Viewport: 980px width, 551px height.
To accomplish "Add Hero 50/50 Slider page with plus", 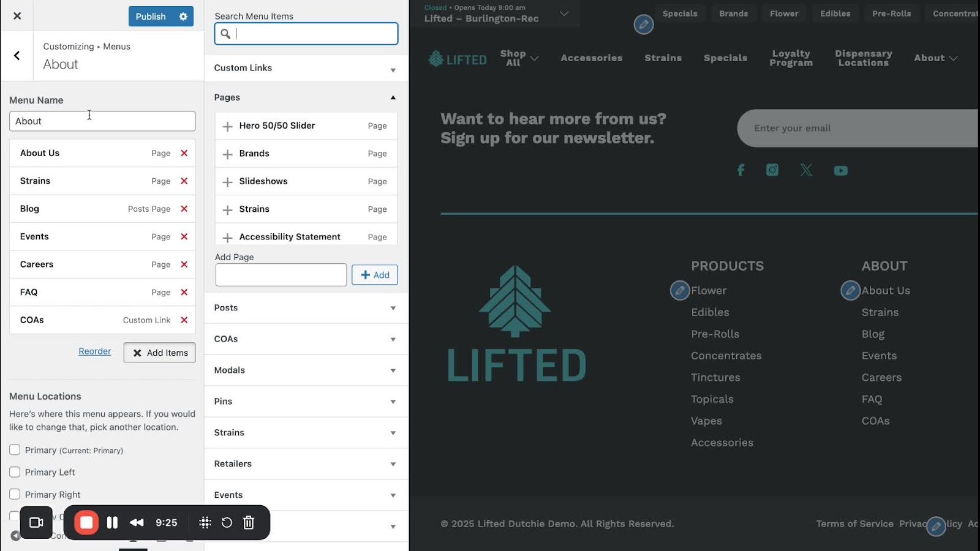I will [227, 127].
